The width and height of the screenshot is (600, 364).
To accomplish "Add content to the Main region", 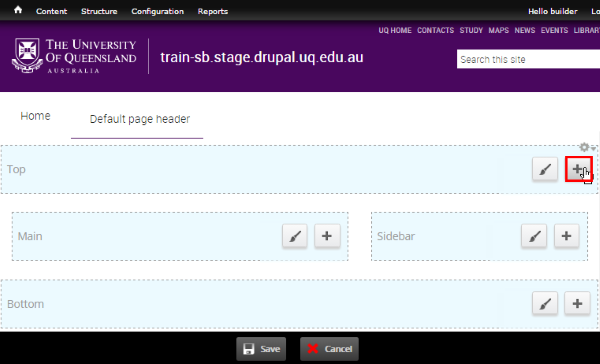I will 327,236.
